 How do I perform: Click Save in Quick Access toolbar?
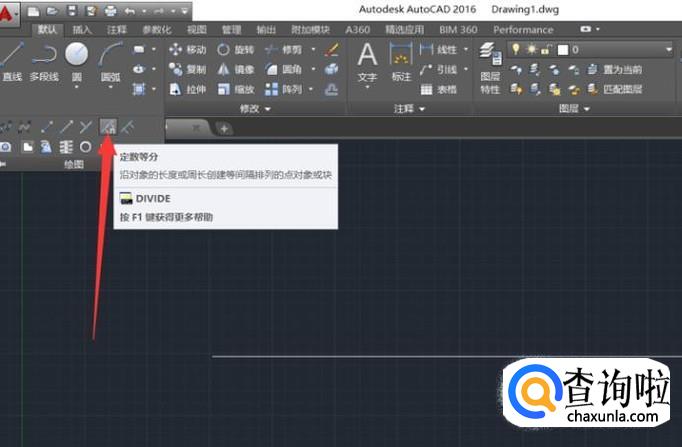point(72,11)
